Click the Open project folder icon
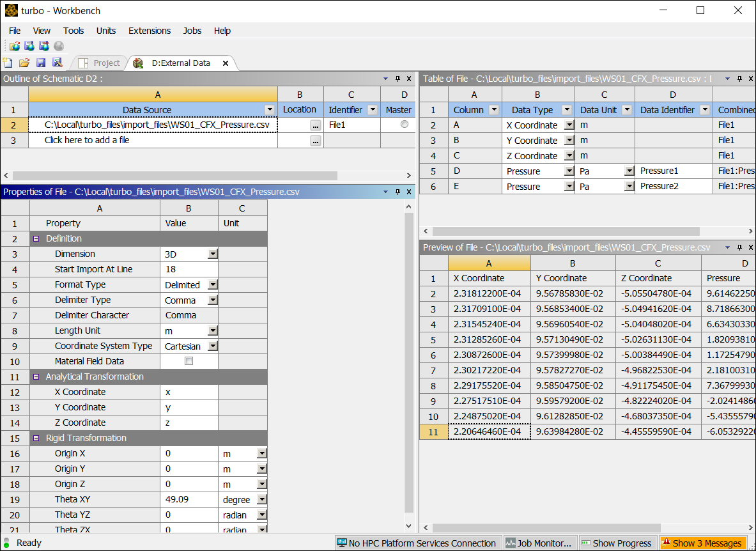The height and width of the screenshot is (551, 756). tap(24, 63)
